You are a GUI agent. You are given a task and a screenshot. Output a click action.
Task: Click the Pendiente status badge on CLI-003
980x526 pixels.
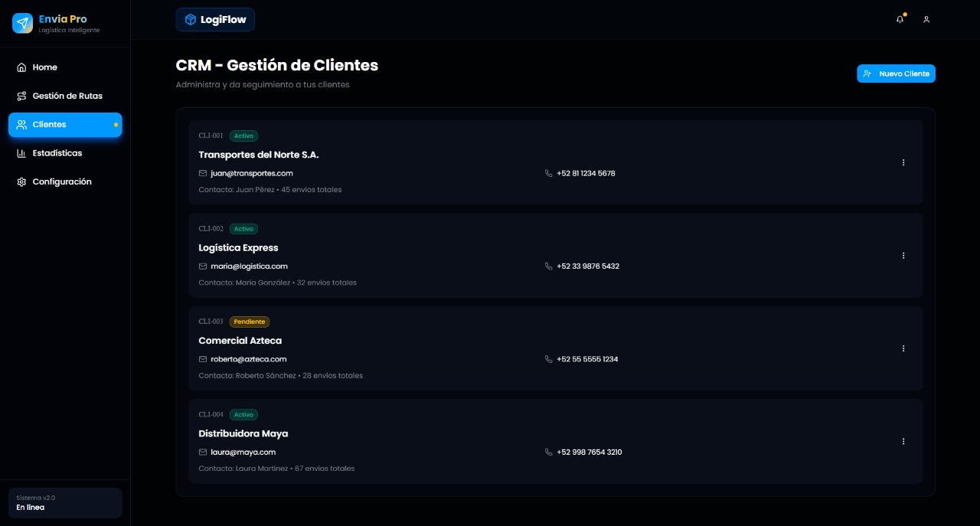pos(250,322)
